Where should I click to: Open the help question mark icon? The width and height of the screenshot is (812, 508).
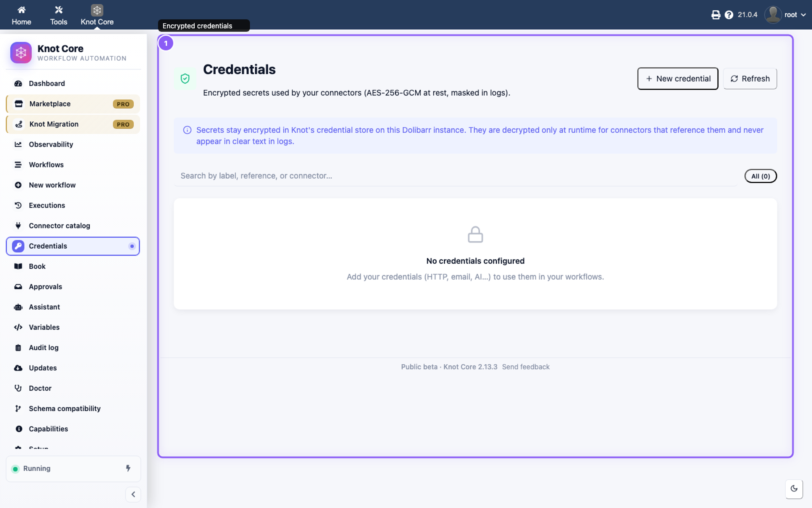tap(729, 15)
